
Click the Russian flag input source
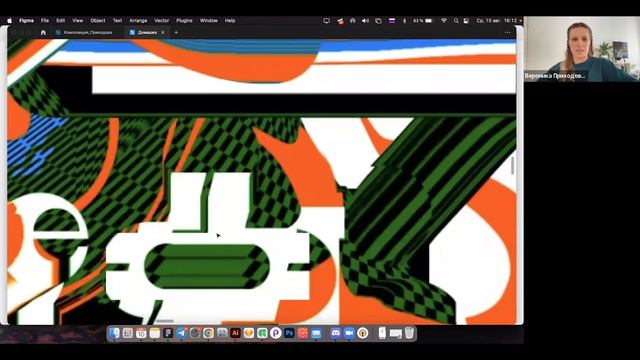click(392, 20)
